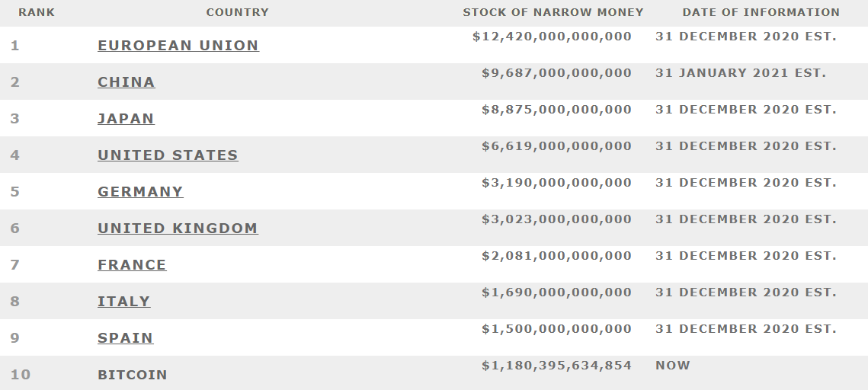Select the Stock of Narrow Money header

(x=553, y=12)
